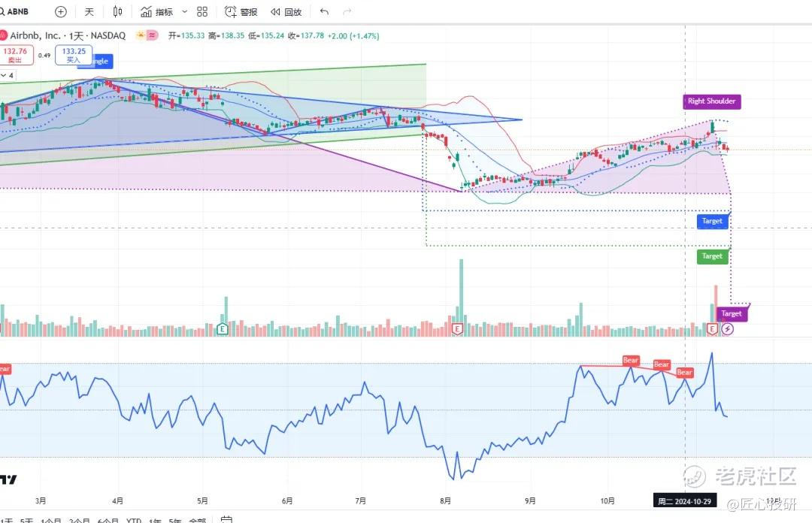Select the YTD date range
The height and width of the screenshot is (523, 812).
pyautogui.click(x=134, y=520)
